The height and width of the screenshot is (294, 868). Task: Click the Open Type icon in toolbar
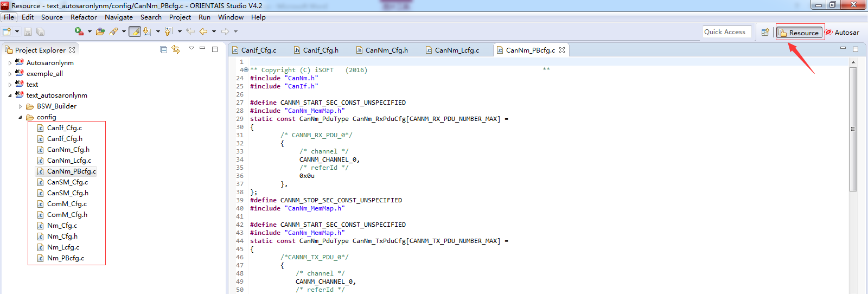[100, 32]
